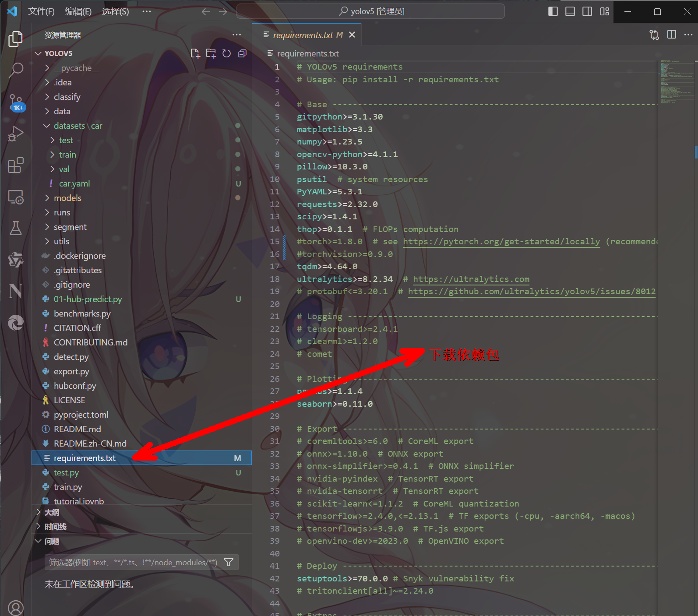Create a new folder in YOLOV5 explorer
The height and width of the screenshot is (616, 698).
[x=211, y=53]
